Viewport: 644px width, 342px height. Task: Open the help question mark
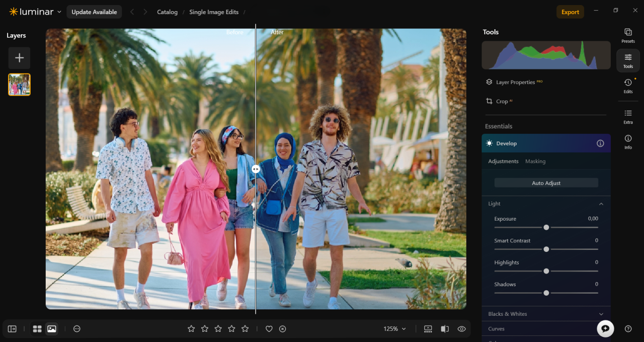[x=628, y=328]
